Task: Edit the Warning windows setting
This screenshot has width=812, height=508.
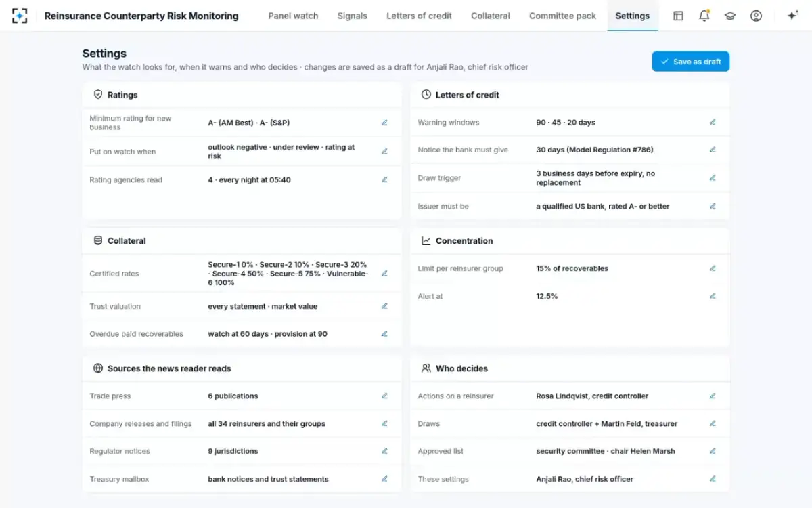Action: [x=713, y=123]
